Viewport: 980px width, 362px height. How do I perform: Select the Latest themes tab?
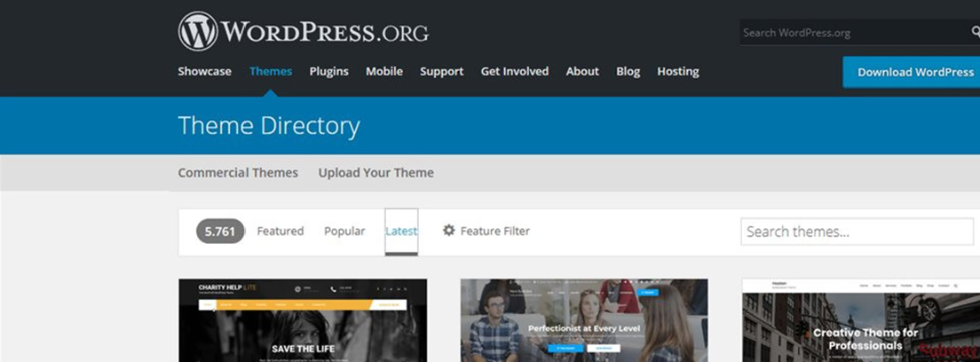point(401,232)
